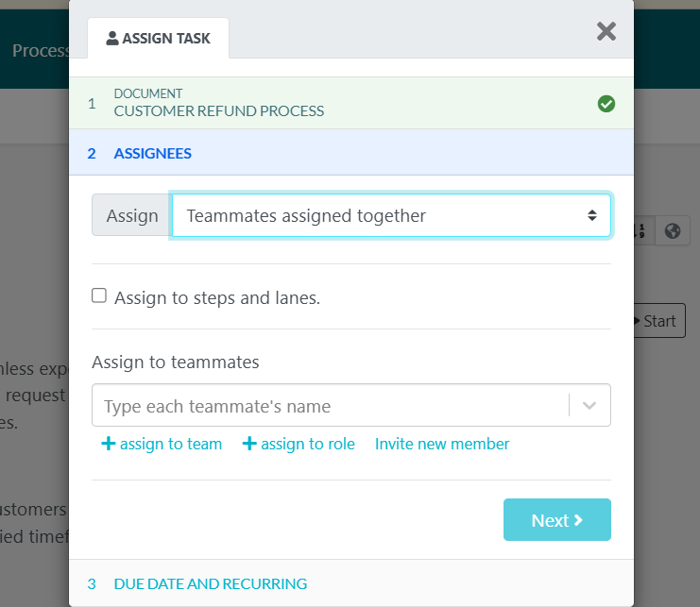Open the Teammates assigned together dropdown
This screenshot has width=700, height=607.
click(391, 215)
